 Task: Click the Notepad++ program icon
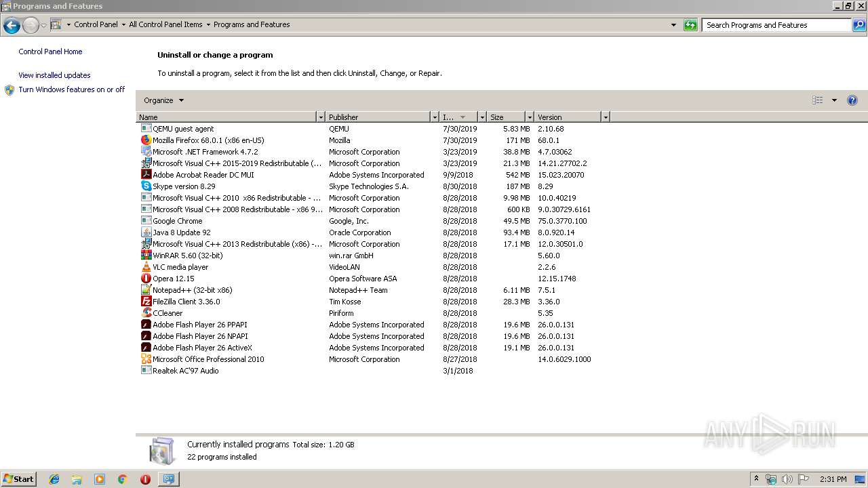tap(146, 290)
